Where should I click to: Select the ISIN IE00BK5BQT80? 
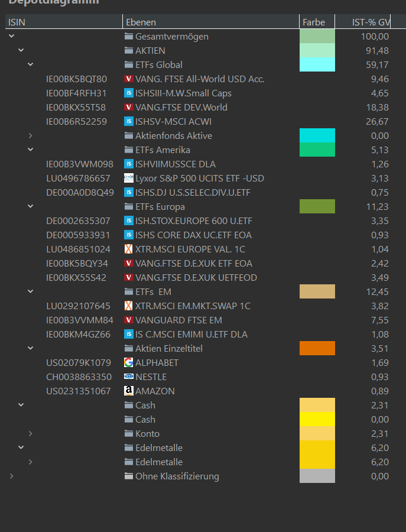(76, 79)
